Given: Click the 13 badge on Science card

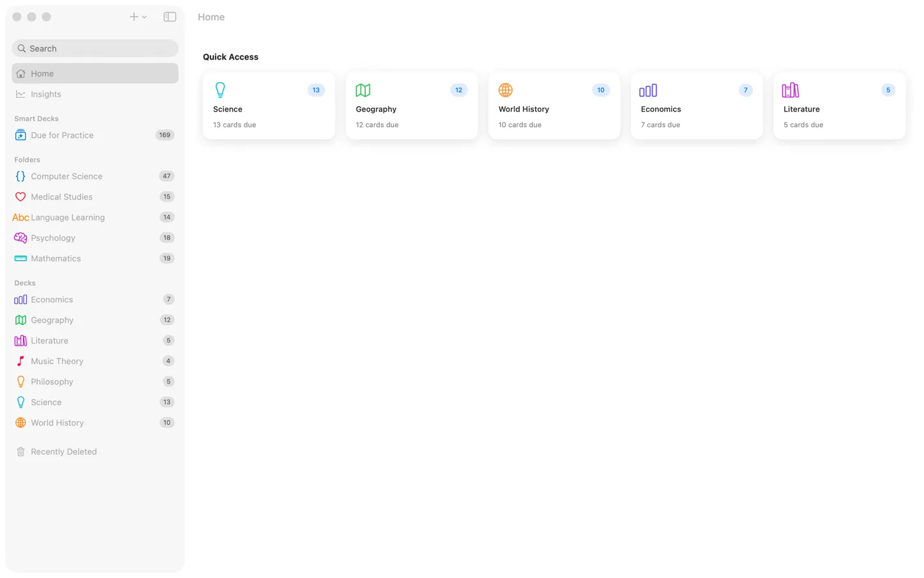Looking at the screenshot, I should [x=316, y=90].
